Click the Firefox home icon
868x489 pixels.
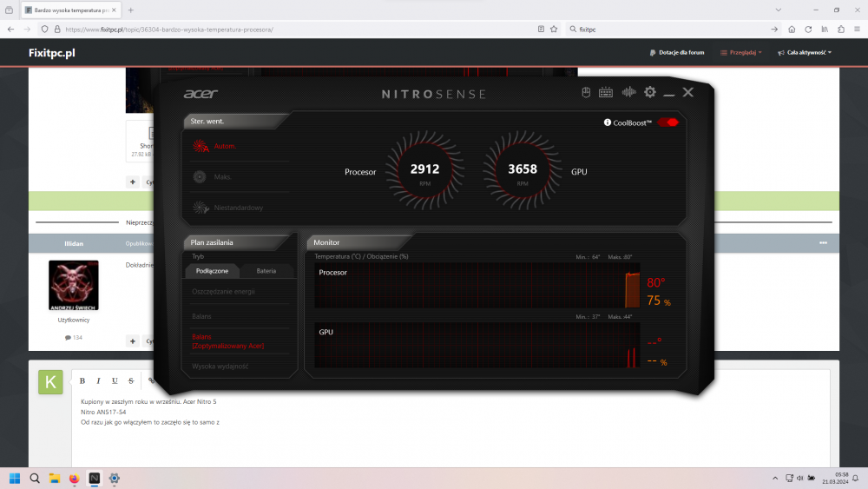(x=792, y=29)
